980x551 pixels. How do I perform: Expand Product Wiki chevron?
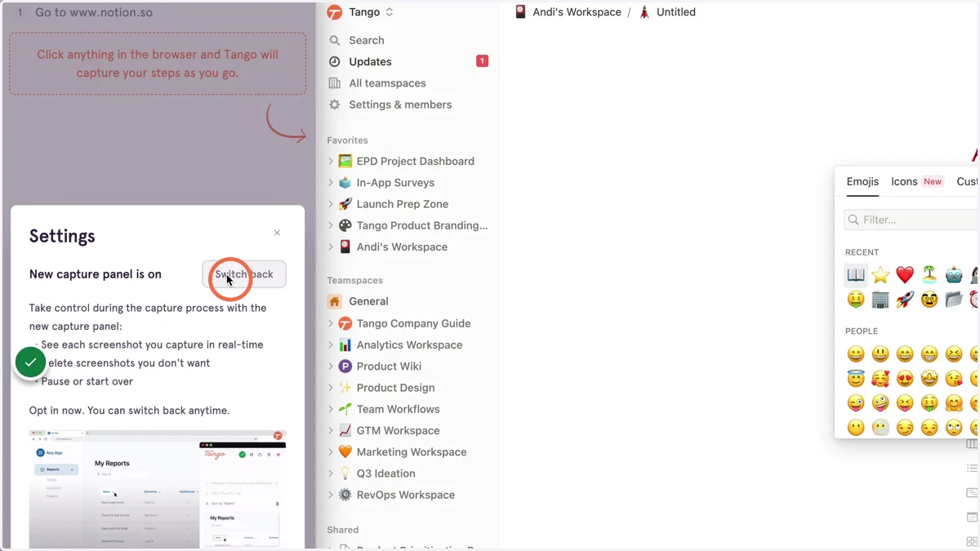pos(331,367)
